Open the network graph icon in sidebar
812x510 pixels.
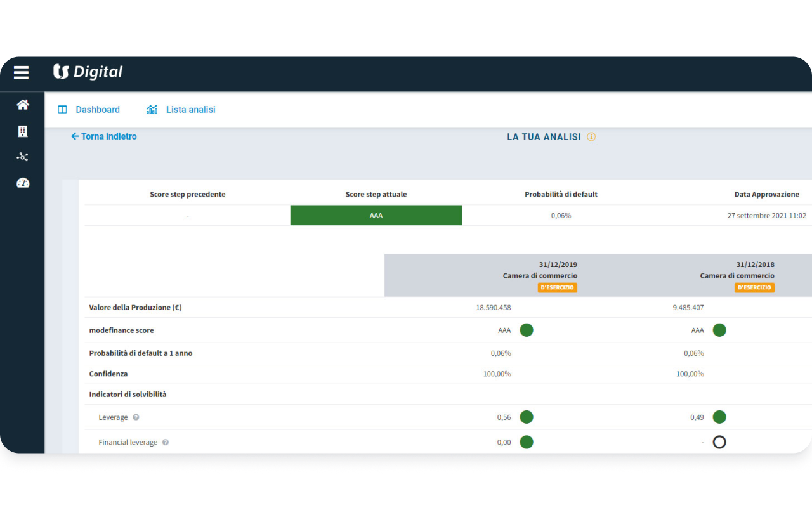(23, 157)
